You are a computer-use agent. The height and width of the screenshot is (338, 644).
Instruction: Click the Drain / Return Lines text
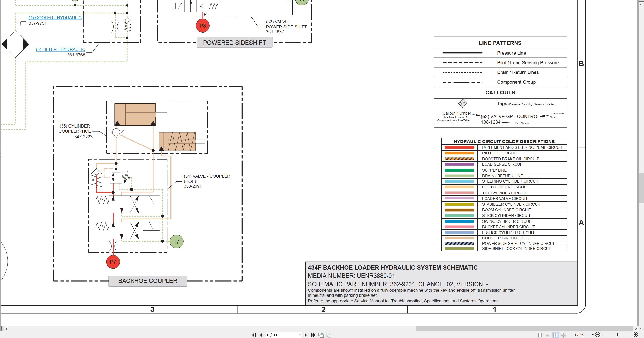[518, 72]
